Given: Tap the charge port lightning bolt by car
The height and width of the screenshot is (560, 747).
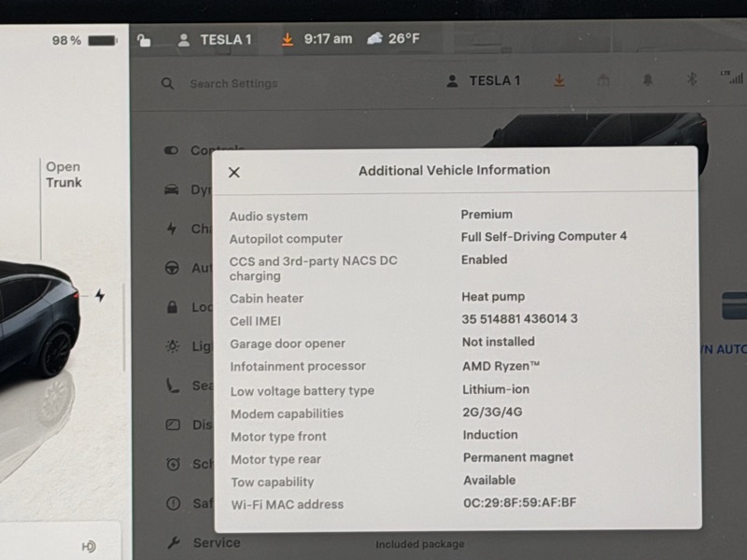Looking at the screenshot, I should point(100,296).
